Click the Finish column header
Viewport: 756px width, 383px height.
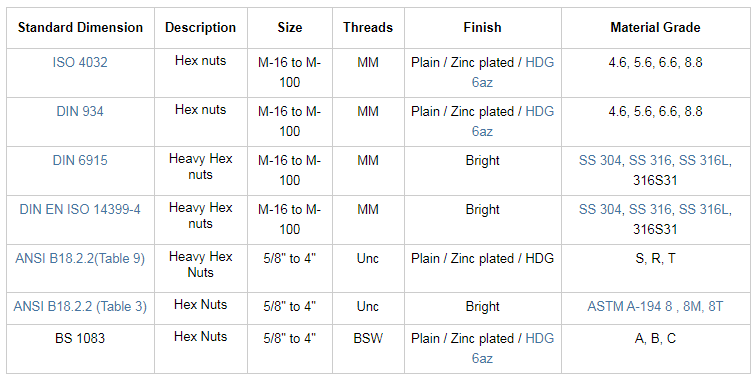click(483, 27)
